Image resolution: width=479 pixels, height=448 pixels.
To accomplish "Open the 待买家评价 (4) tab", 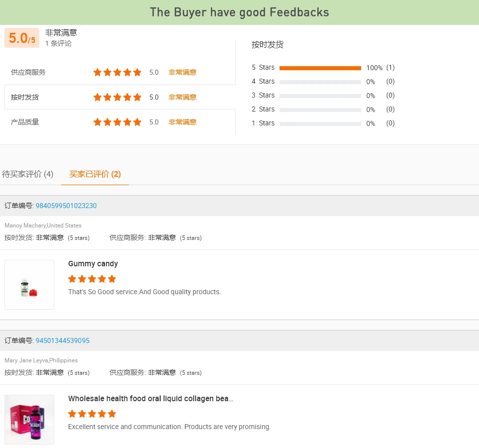I will [28, 174].
